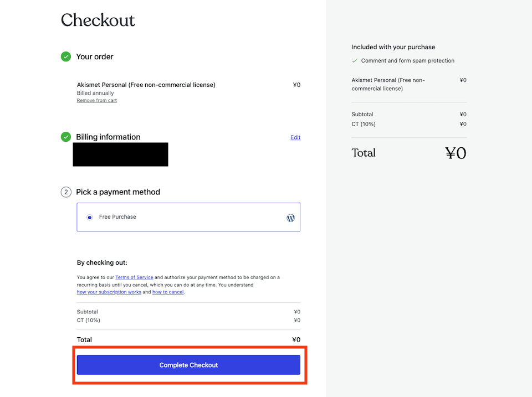Click the Included with your purchase heading
Screen dimensions: 532x397
pos(393,47)
